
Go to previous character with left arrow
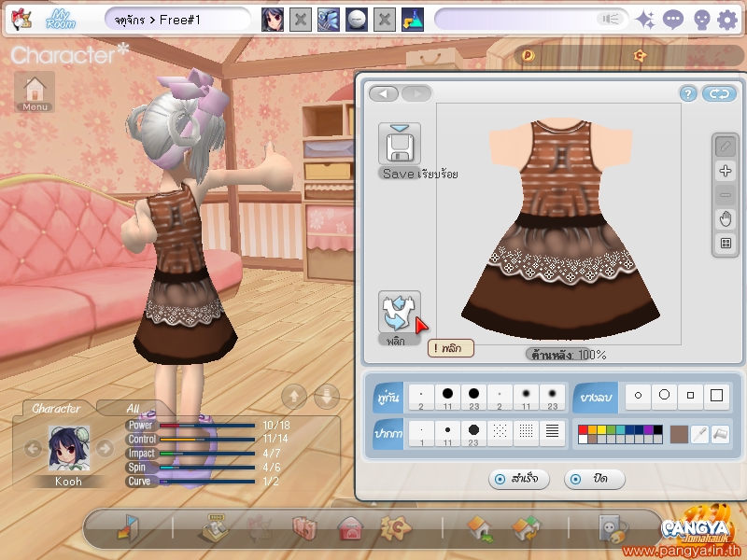[33, 448]
